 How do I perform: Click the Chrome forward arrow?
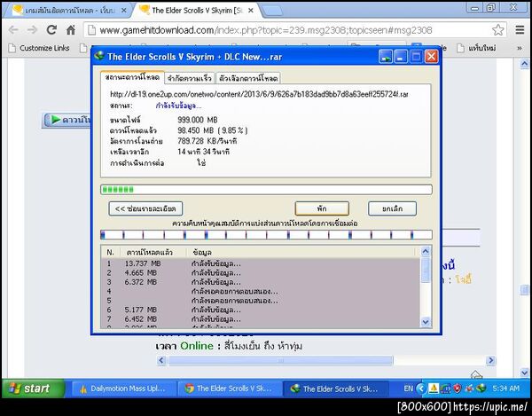32,30
